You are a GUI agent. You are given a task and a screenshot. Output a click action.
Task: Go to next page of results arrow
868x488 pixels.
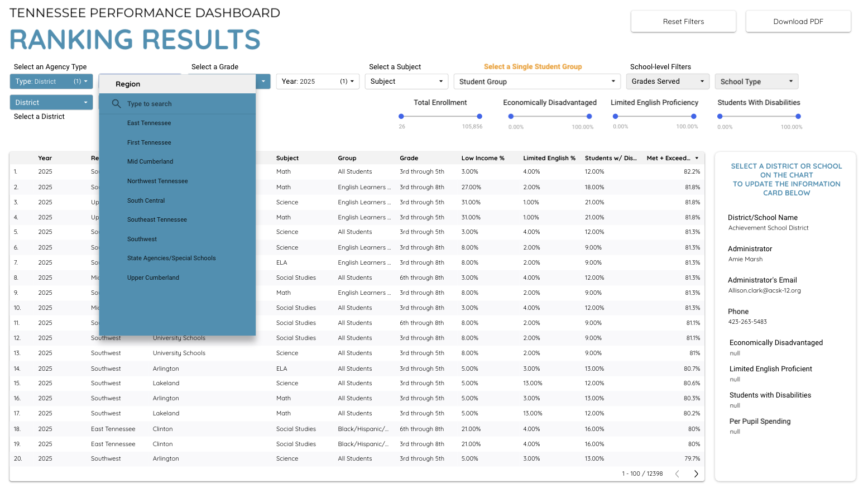[x=696, y=473]
